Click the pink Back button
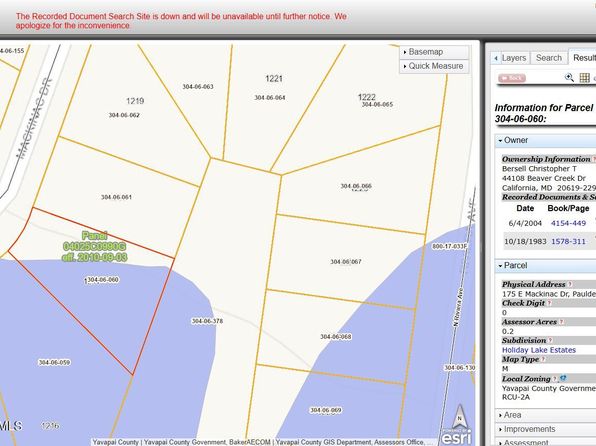This screenshot has width=596, height=446. coord(512,78)
